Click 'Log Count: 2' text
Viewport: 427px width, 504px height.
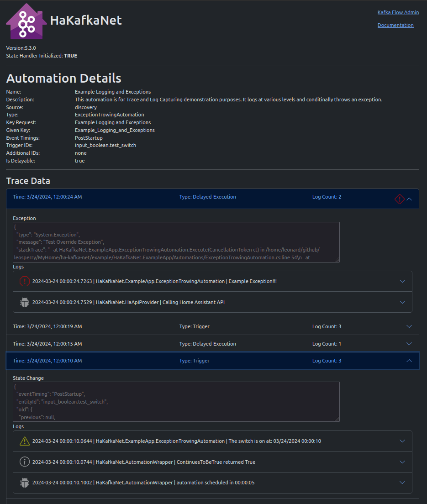[x=327, y=197]
